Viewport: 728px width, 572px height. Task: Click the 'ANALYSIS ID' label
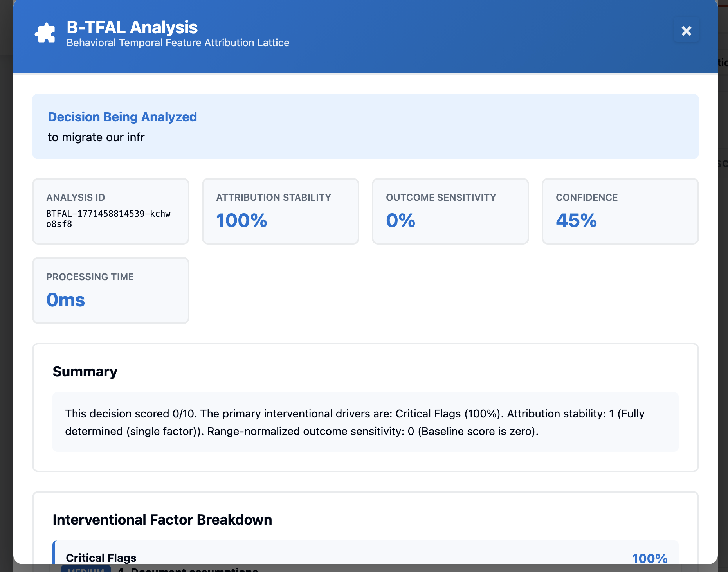click(76, 198)
